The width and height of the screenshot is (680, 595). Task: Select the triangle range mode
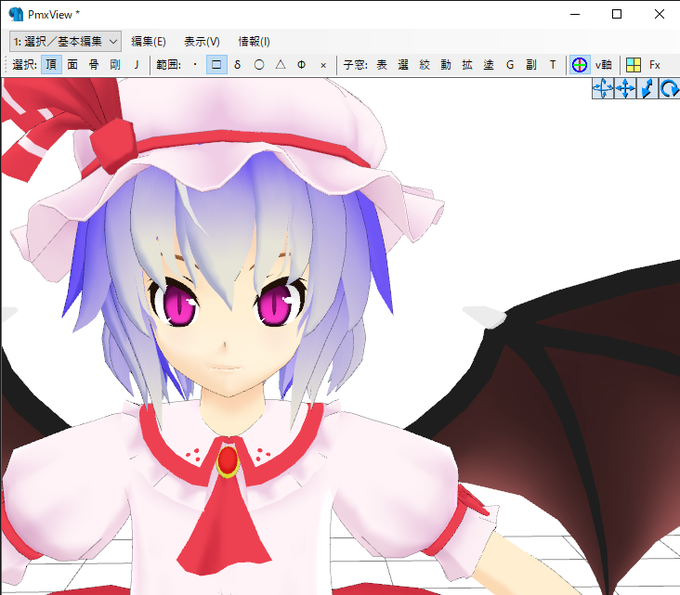[x=280, y=65]
